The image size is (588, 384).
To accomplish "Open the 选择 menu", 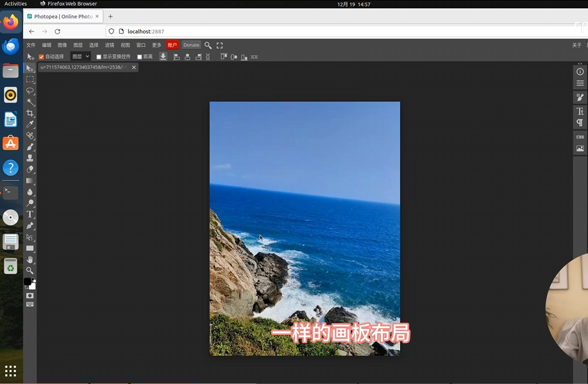I will 94,46.
